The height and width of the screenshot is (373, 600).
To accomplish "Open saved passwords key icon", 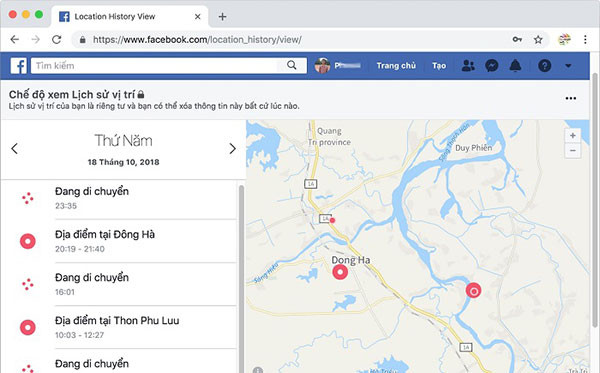I will pos(517,39).
